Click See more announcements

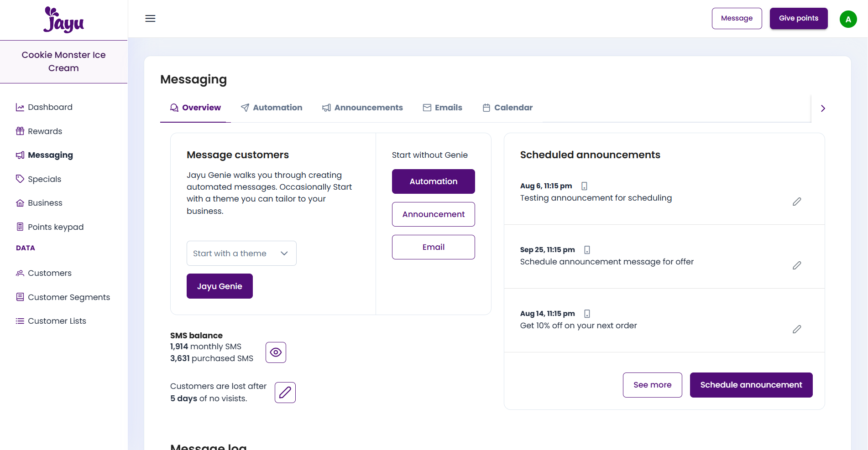click(652, 385)
